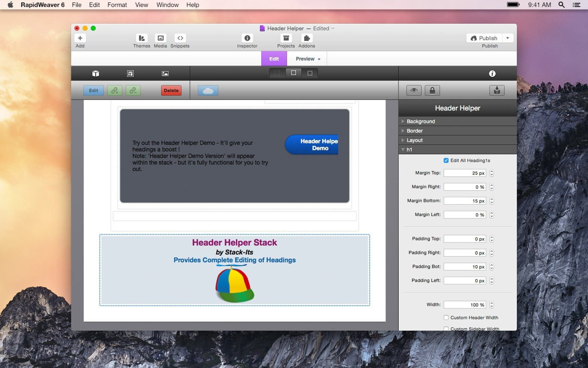588x368 pixels.
Task: Click the Add page plus icon
Action: 80,38
